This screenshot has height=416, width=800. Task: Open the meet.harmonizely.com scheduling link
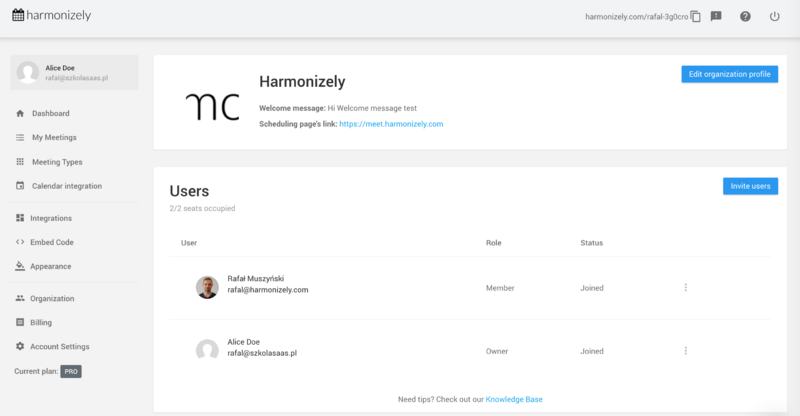[390, 124]
